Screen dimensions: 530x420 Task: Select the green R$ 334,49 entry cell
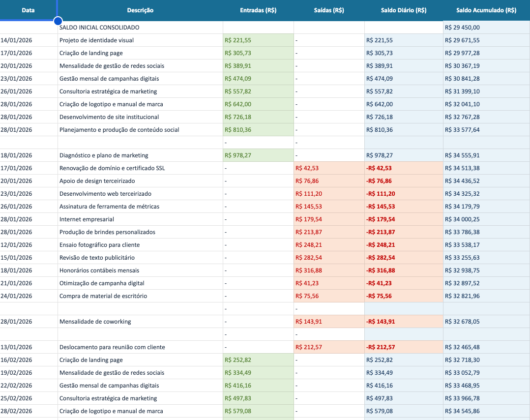pyautogui.click(x=258, y=373)
